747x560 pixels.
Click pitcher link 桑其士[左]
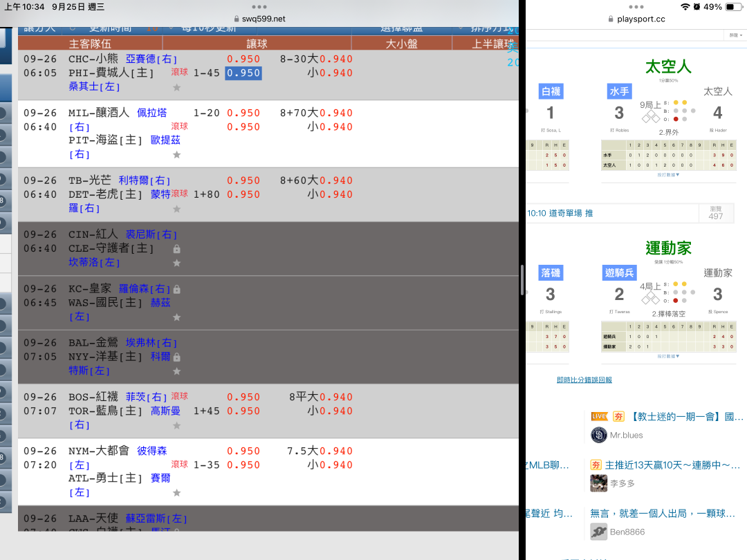94,86
